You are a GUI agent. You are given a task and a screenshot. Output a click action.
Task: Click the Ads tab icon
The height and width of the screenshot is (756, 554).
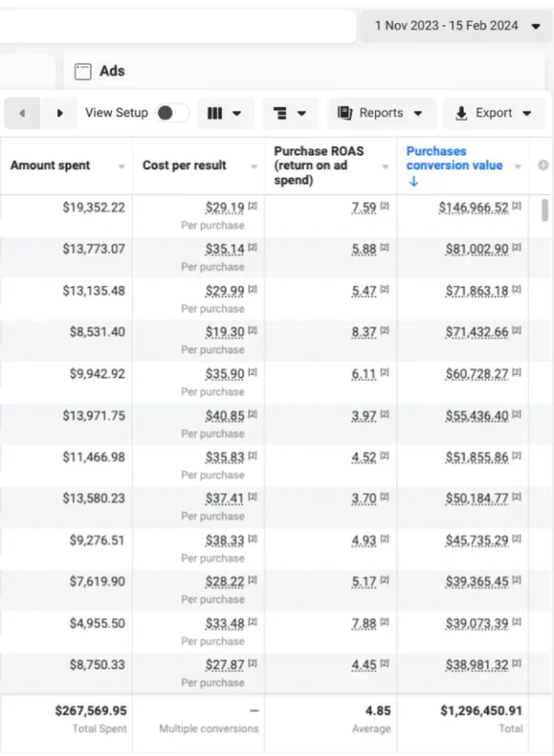click(83, 71)
